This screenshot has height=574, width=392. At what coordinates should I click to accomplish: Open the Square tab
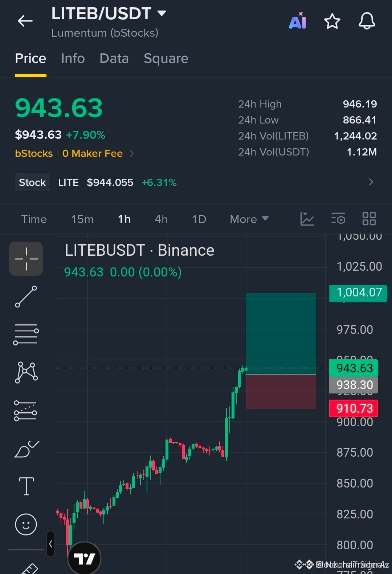pyautogui.click(x=166, y=58)
